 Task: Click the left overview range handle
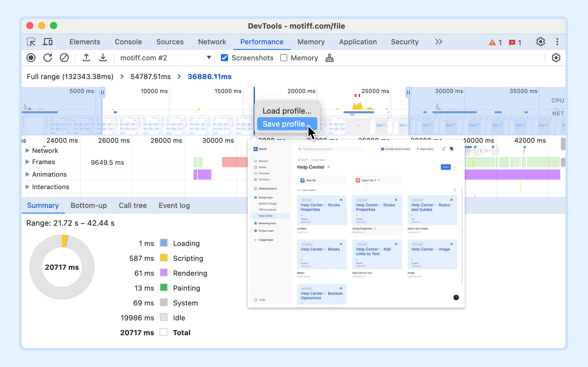click(x=102, y=92)
